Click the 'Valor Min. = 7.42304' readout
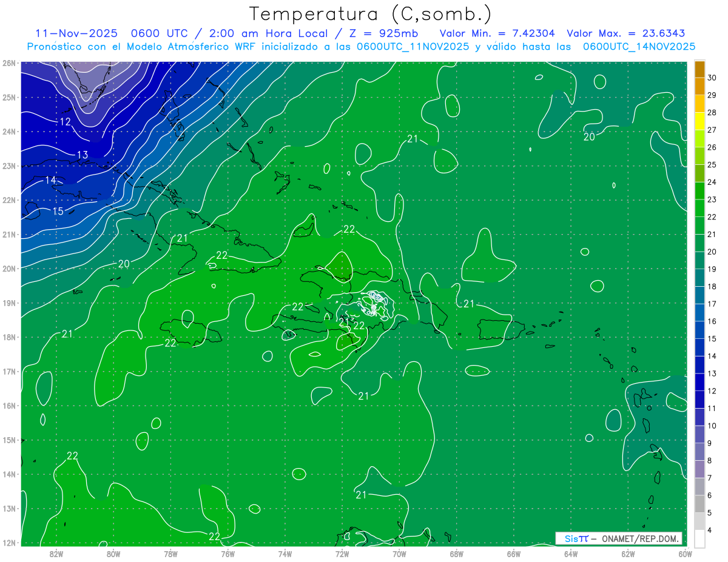The image size is (728, 562). [x=497, y=33]
